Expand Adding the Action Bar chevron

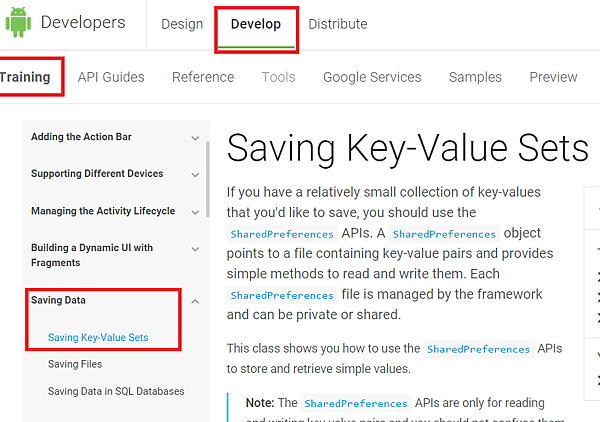tap(195, 138)
